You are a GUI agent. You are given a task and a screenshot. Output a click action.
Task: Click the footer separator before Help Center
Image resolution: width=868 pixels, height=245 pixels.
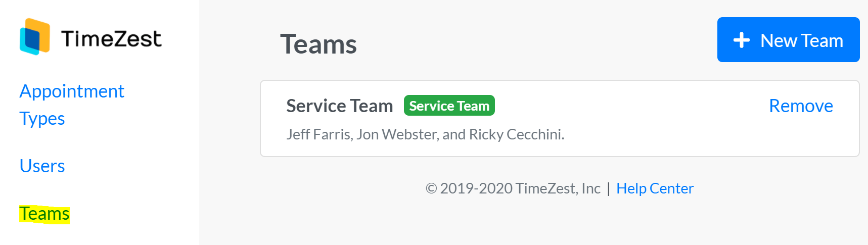(608, 188)
